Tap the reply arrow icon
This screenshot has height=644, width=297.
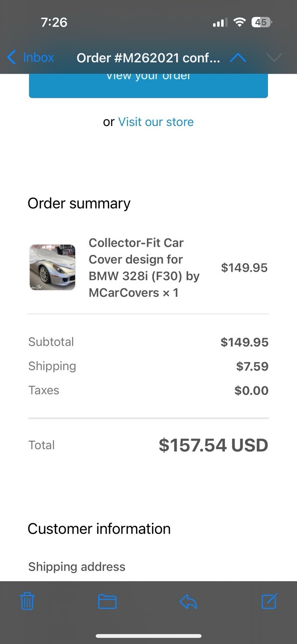coord(188,602)
